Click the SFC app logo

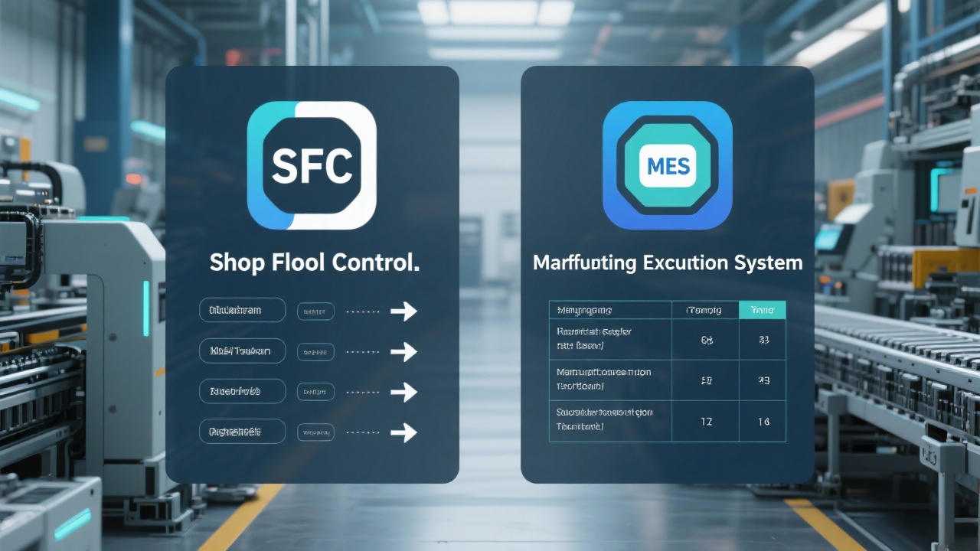click(312, 165)
